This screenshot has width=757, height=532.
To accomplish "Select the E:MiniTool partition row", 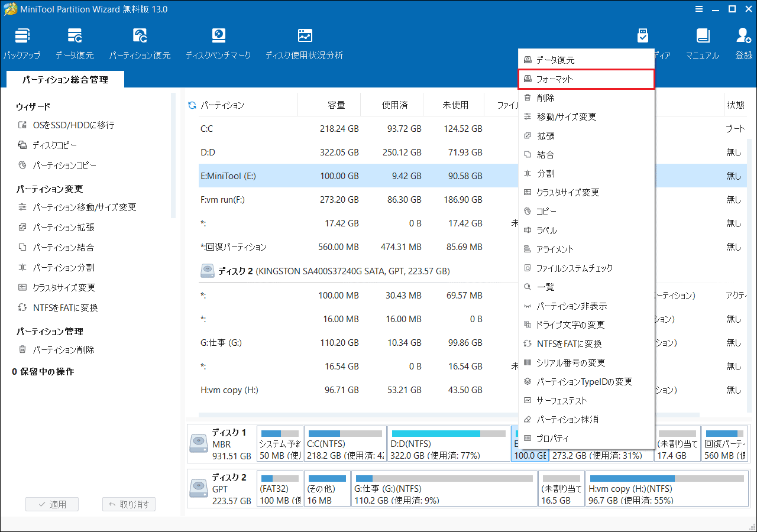I will pyautogui.click(x=248, y=176).
